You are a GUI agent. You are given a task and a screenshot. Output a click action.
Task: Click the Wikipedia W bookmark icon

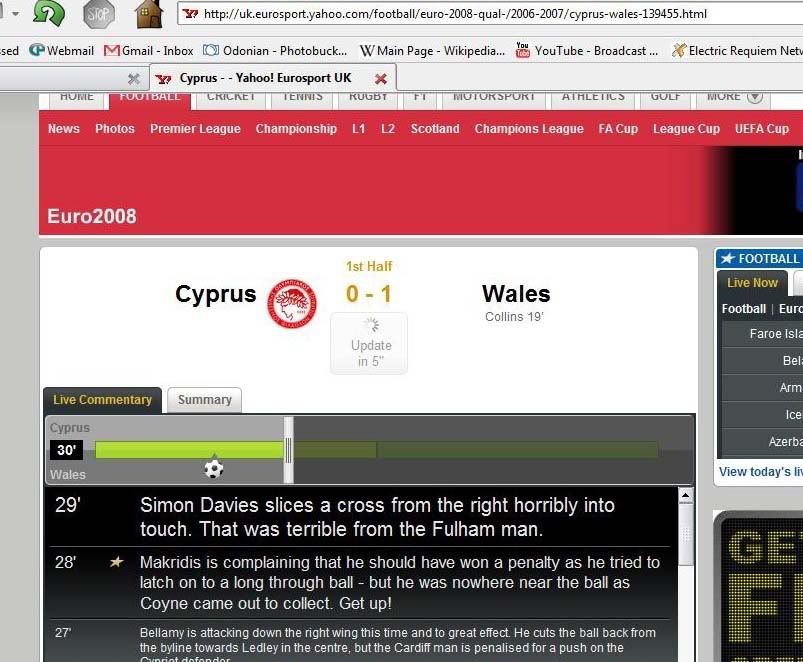pos(367,51)
